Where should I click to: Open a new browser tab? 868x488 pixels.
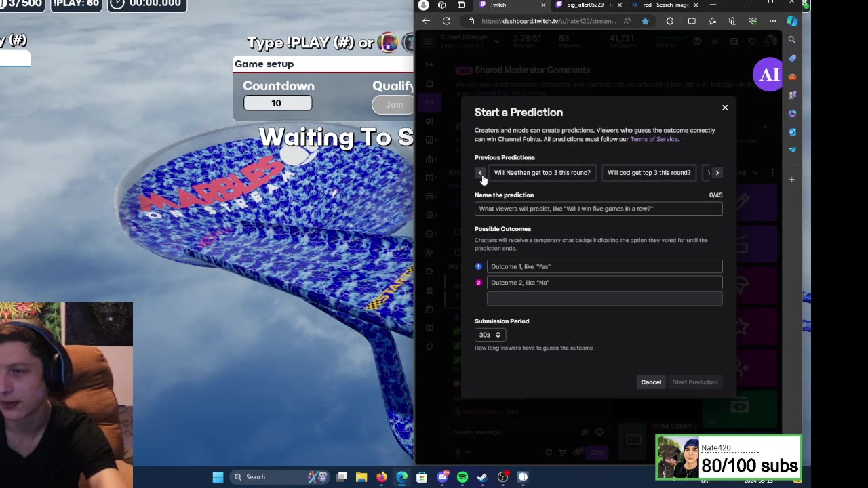pos(713,5)
